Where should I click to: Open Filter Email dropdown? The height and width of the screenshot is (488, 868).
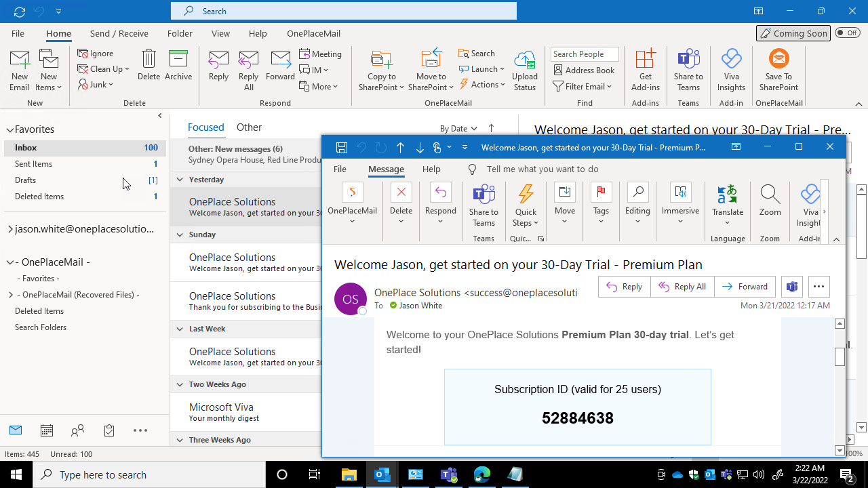click(583, 86)
